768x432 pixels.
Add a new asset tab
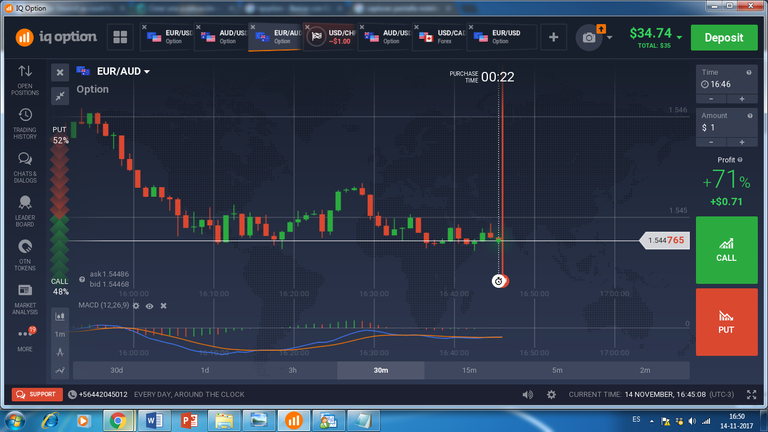(x=553, y=37)
